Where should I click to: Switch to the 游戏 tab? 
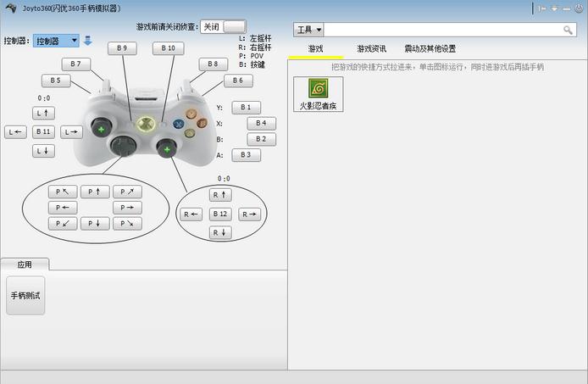click(315, 49)
